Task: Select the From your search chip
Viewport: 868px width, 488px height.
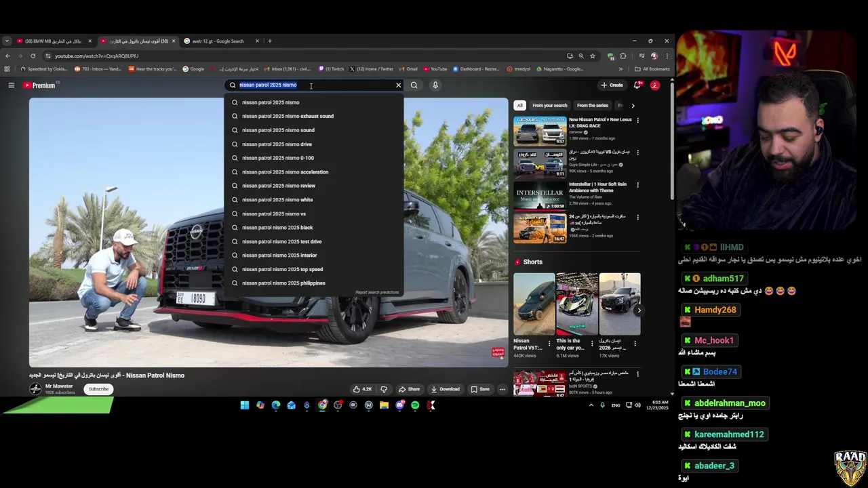Action: coord(549,106)
